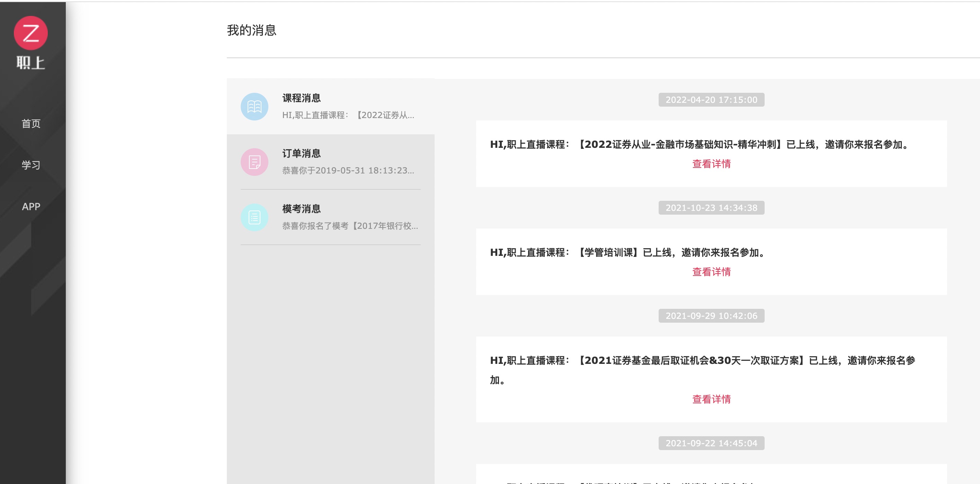Click the 职上 red Z logo
This screenshot has height=484, width=980.
coord(31,33)
